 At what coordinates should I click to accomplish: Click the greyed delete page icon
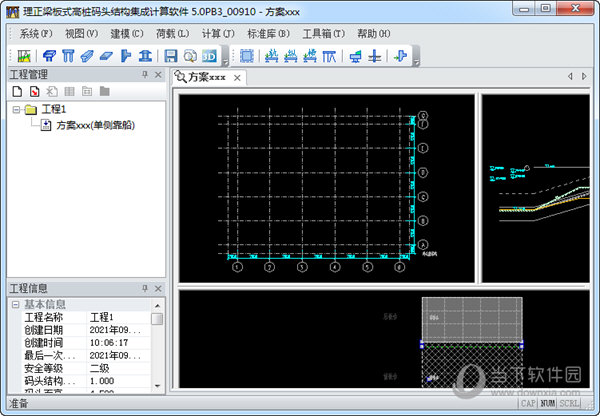click(52, 91)
